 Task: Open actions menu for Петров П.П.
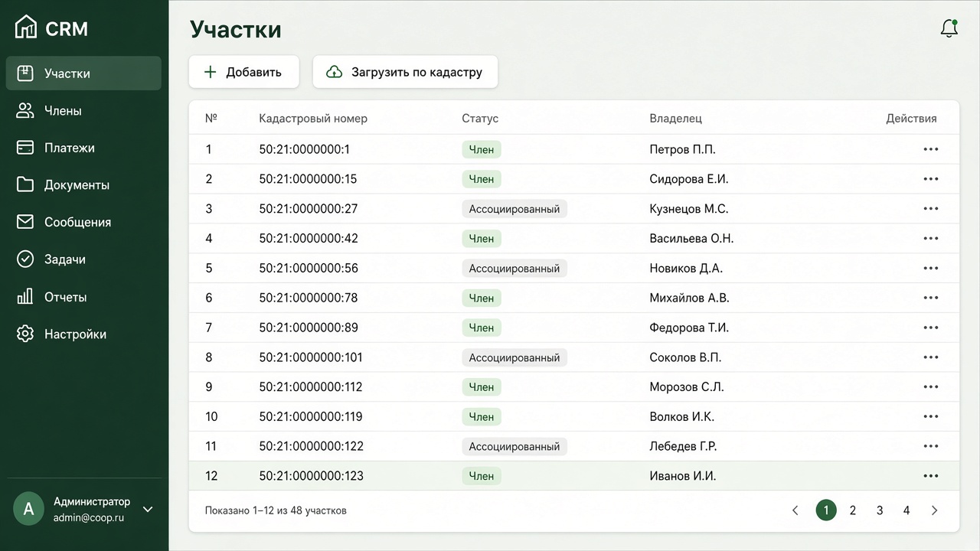tap(931, 149)
